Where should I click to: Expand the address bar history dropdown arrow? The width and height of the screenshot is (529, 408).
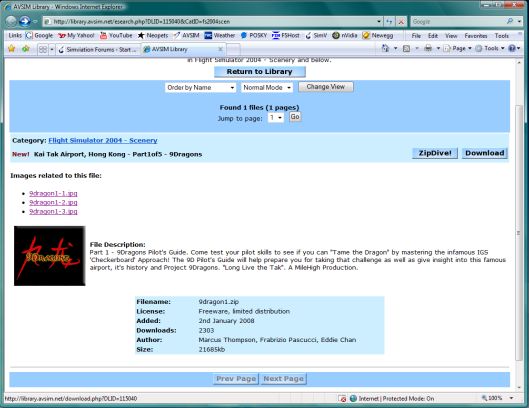click(x=379, y=22)
